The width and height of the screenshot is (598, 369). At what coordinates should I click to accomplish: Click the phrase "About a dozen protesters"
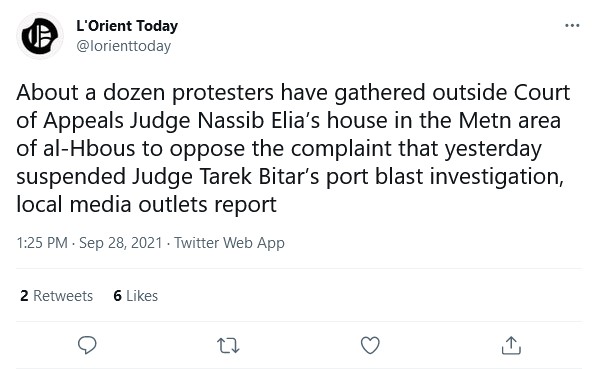[x=145, y=93]
